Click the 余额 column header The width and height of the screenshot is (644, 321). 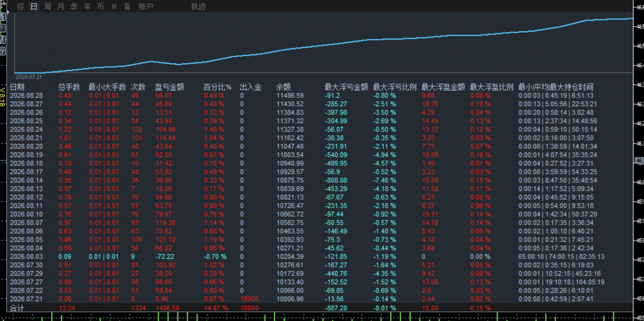pos(284,87)
